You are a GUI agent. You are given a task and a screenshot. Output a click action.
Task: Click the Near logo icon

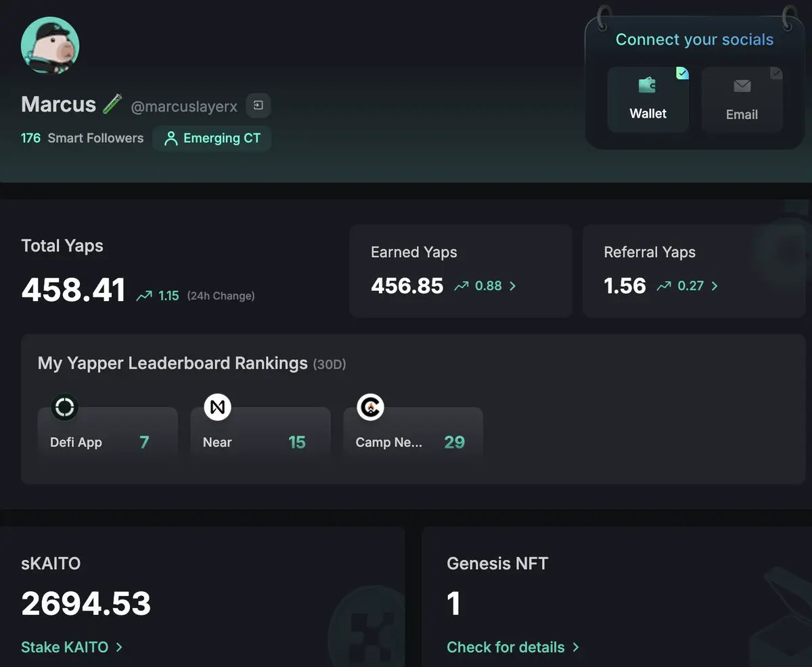[217, 407]
